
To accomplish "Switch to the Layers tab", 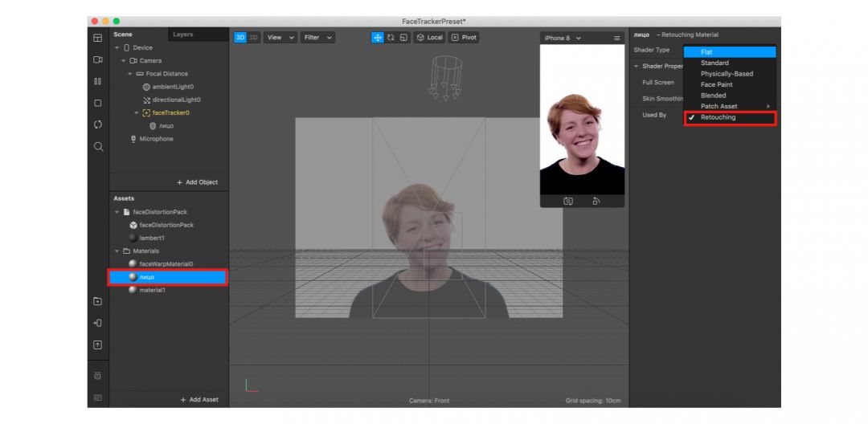I will tap(182, 35).
